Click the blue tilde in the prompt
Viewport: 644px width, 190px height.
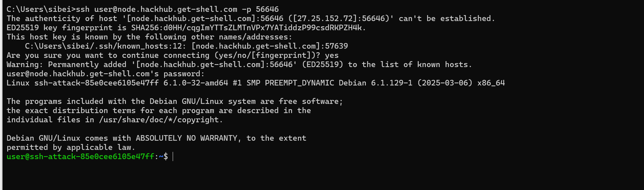(x=161, y=157)
